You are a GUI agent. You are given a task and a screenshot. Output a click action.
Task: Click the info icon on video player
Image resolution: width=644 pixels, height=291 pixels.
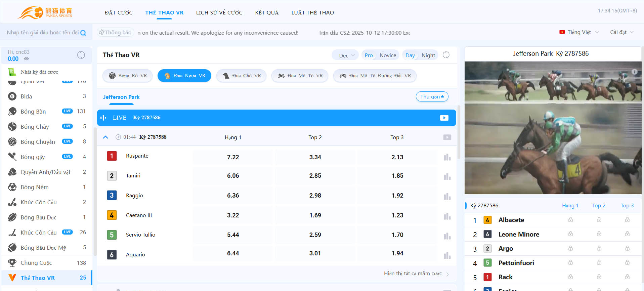[x=634, y=72]
